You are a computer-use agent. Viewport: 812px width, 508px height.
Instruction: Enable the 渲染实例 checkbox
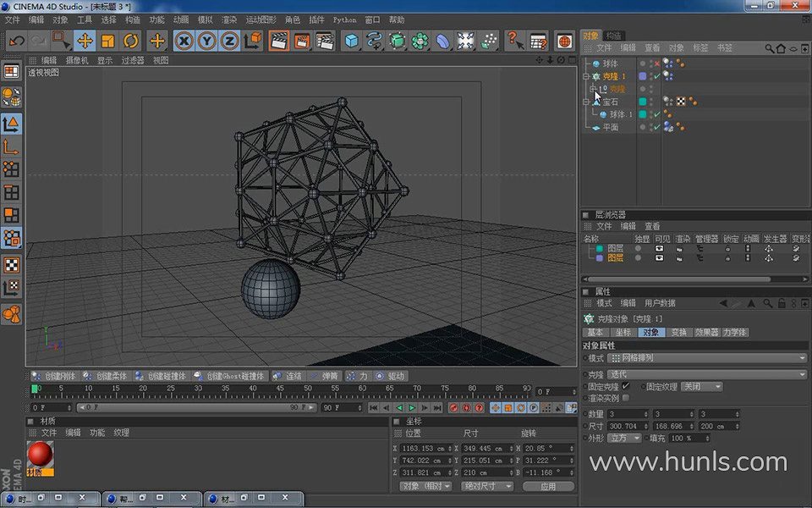click(x=626, y=397)
